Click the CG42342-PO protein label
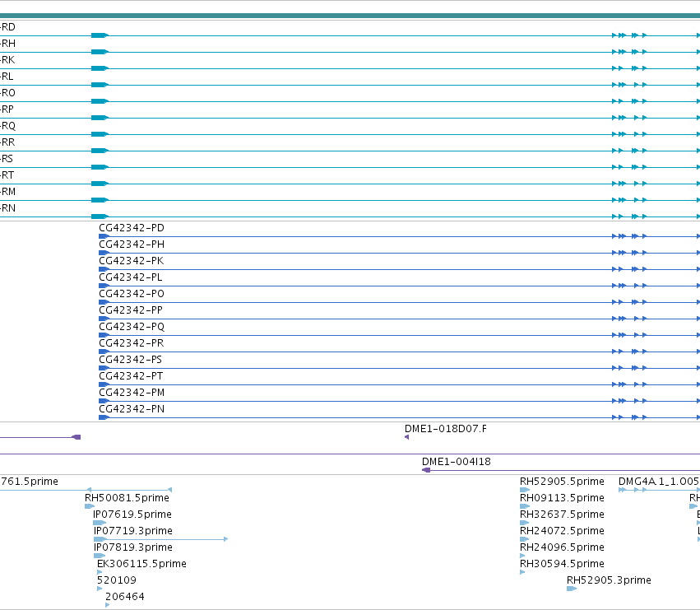The image size is (700, 610). point(132,294)
